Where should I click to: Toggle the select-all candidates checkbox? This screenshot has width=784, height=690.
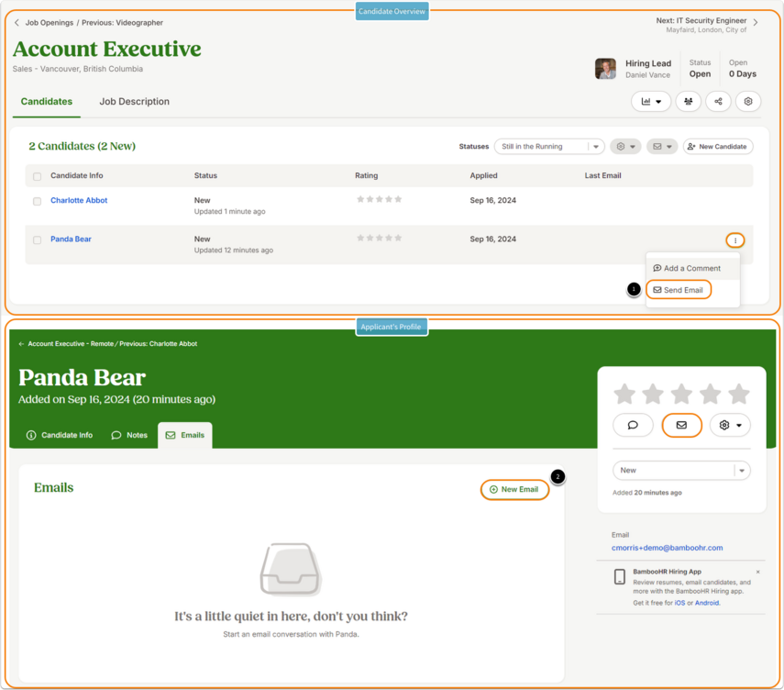point(37,176)
